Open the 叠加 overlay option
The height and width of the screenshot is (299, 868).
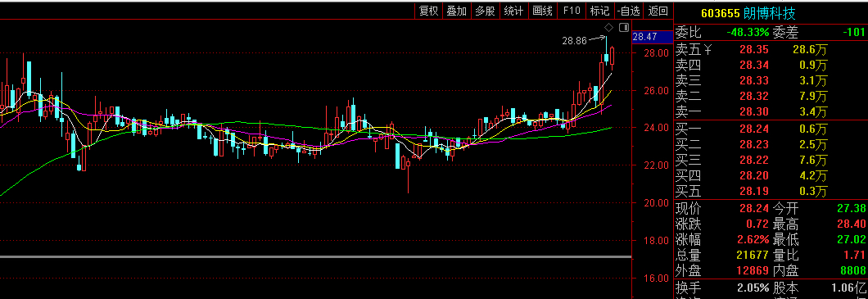click(x=457, y=11)
